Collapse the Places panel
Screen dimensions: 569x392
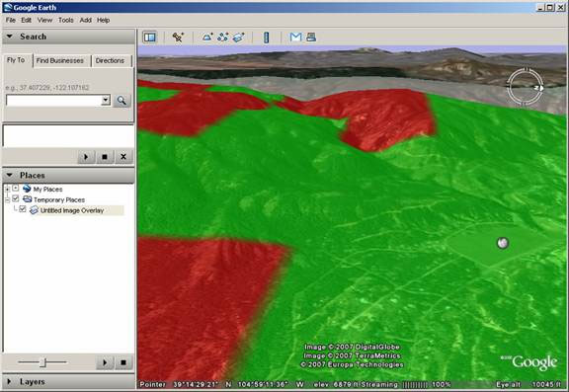coord(10,175)
